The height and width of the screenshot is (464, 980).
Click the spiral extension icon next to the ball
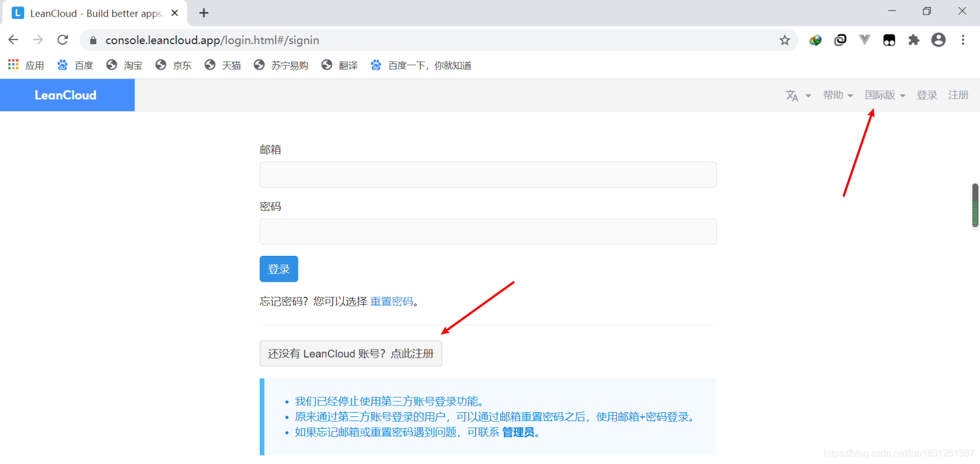point(840,40)
